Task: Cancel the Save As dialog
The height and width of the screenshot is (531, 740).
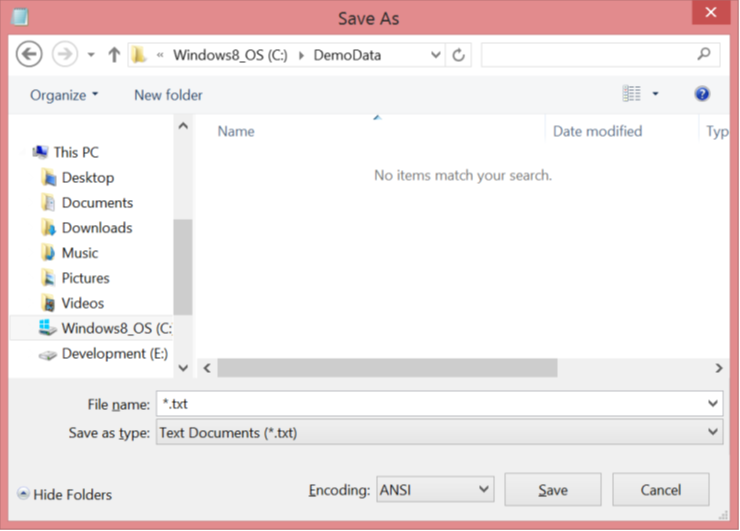Action: (x=660, y=490)
